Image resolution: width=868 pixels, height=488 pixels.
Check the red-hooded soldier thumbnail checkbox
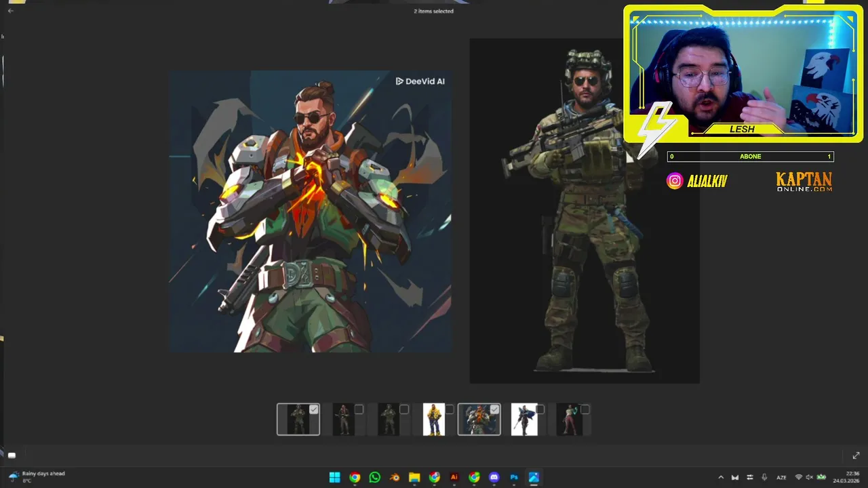pyautogui.click(x=359, y=409)
